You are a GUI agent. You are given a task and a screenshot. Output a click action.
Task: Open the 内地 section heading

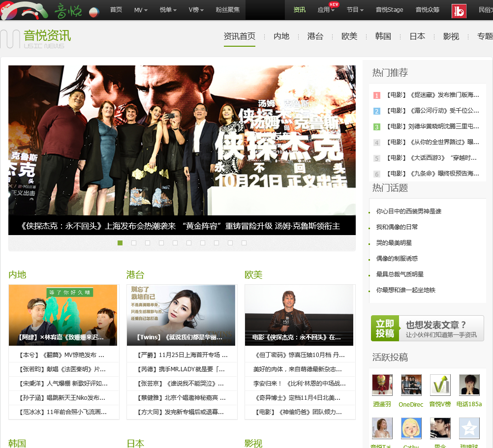17,274
